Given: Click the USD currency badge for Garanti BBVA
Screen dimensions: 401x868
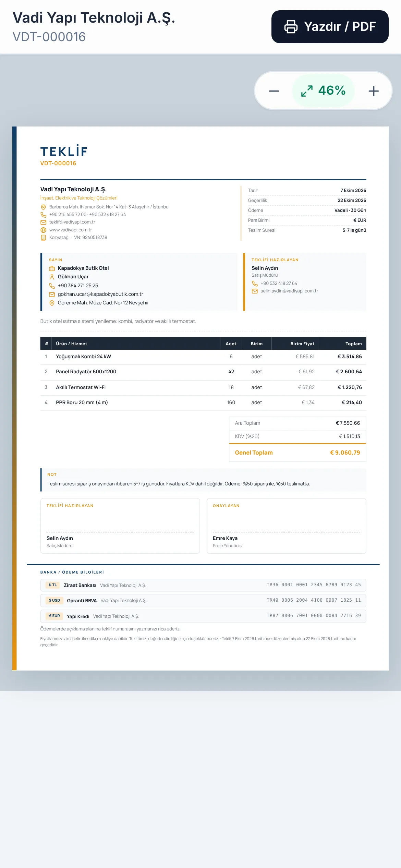Looking at the screenshot, I should pos(54,600).
